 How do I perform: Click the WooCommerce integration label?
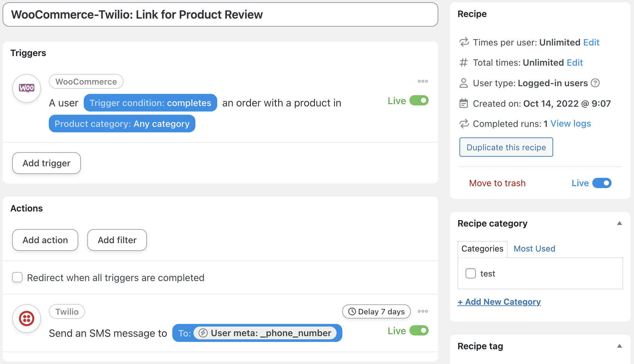tap(86, 81)
